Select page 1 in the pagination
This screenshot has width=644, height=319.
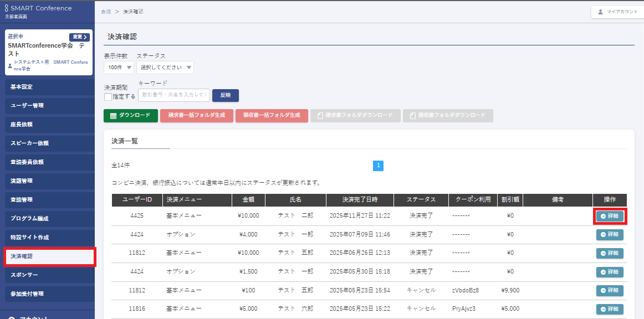pos(378,166)
